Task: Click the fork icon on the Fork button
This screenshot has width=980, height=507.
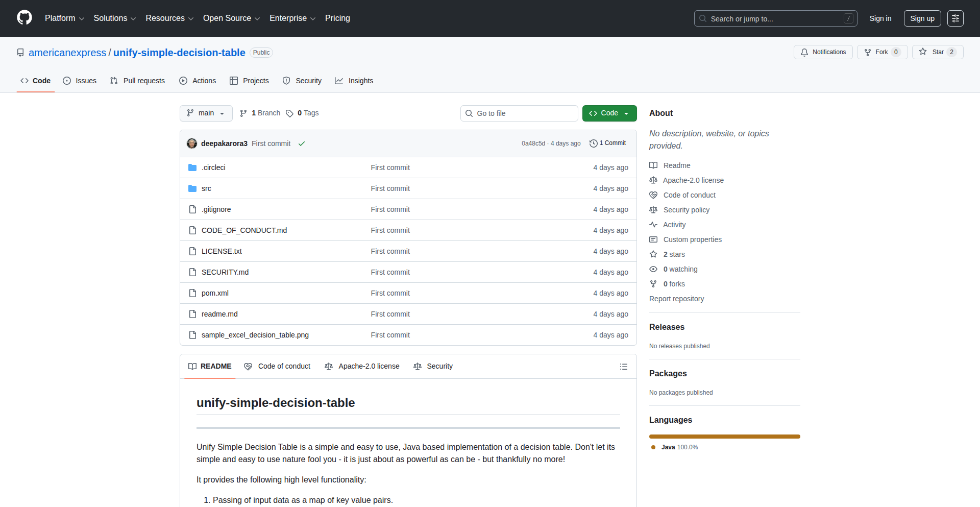Action: pyautogui.click(x=868, y=52)
